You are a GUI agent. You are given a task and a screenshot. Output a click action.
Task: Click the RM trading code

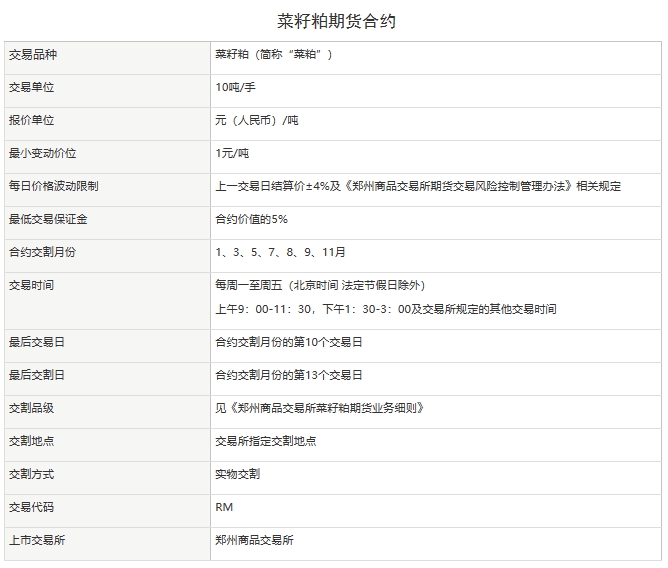click(224, 507)
